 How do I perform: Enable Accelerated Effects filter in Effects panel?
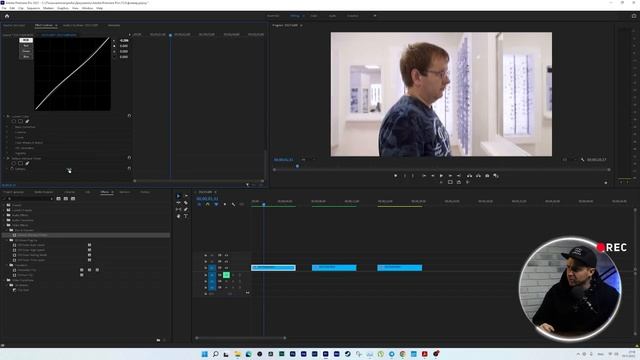tap(58, 199)
